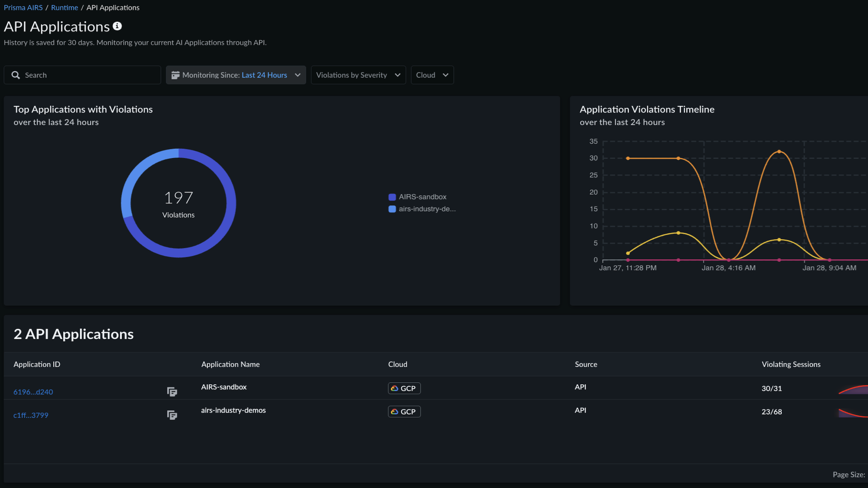Navigate to Prisma AIRS breadcrumb
Viewport: 868px width, 488px height.
23,8
